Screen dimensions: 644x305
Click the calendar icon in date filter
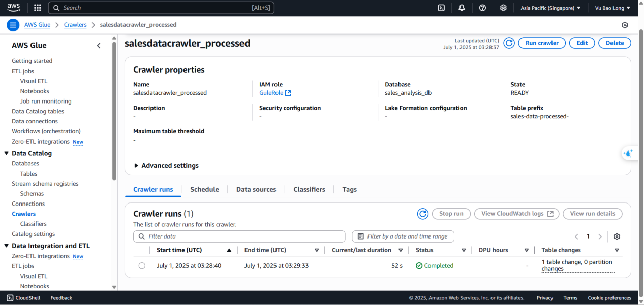coord(360,236)
